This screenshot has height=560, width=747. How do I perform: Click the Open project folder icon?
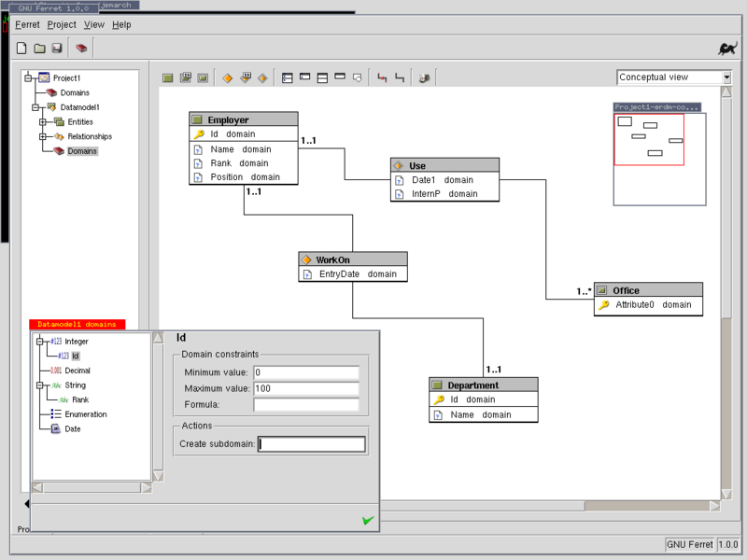[39, 49]
